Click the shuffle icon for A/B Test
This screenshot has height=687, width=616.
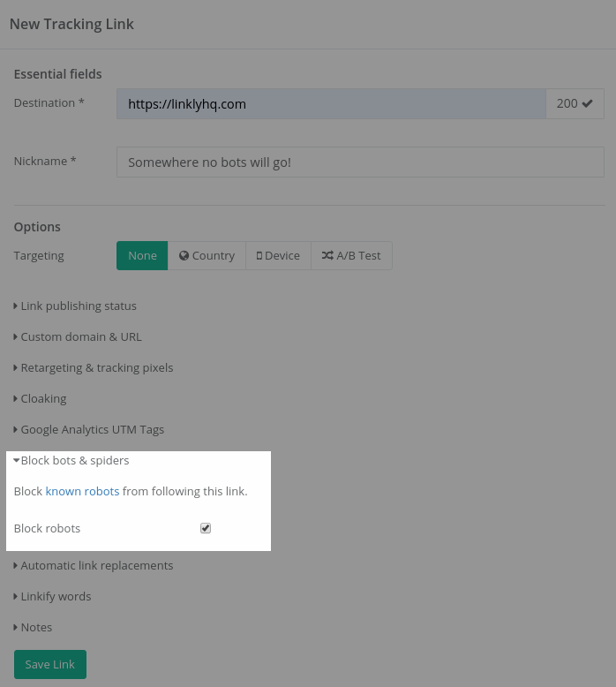[x=327, y=256]
